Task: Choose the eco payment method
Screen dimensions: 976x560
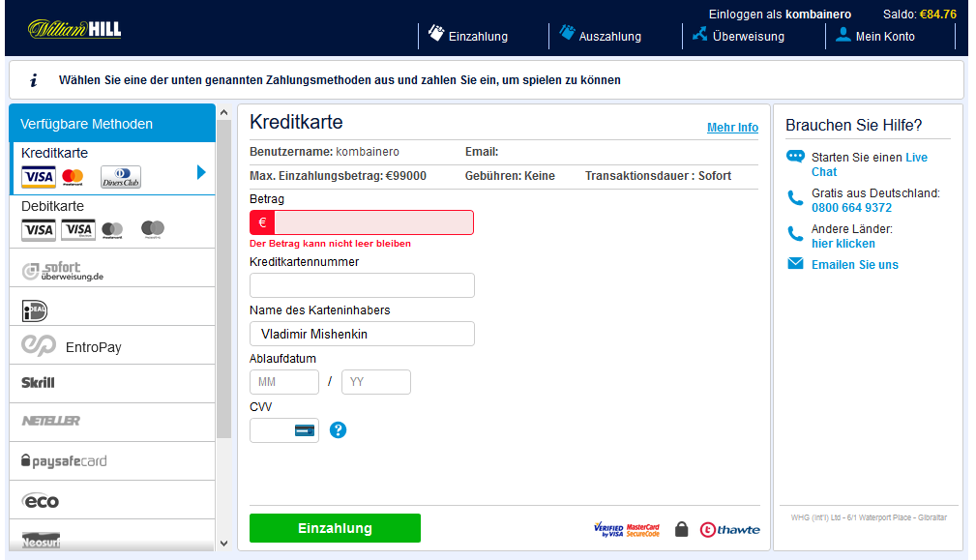Action: pyautogui.click(x=112, y=500)
